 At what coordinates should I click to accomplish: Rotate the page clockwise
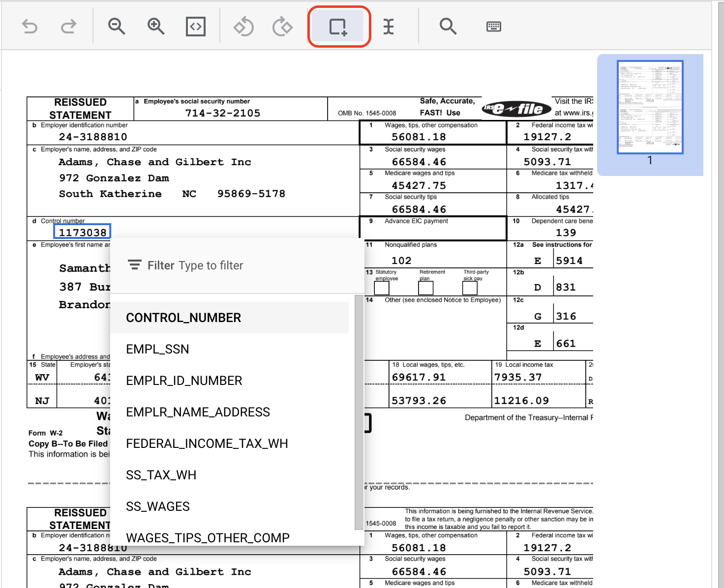tap(282, 26)
